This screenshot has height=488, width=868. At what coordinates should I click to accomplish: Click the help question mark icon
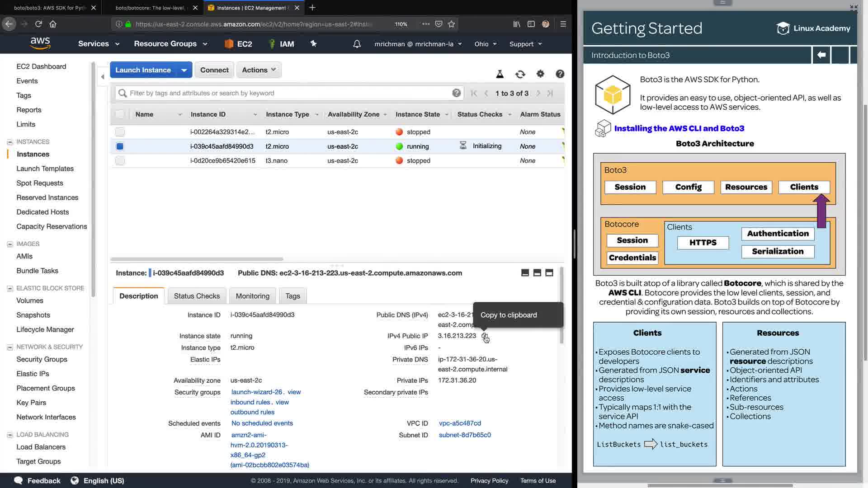tap(560, 74)
